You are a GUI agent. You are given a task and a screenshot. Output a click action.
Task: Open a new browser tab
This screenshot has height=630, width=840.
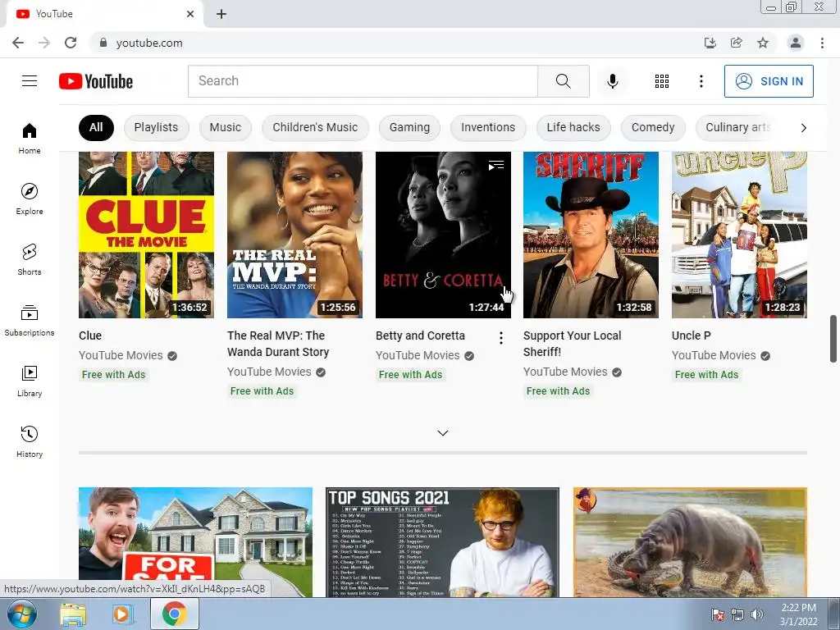[221, 14]
